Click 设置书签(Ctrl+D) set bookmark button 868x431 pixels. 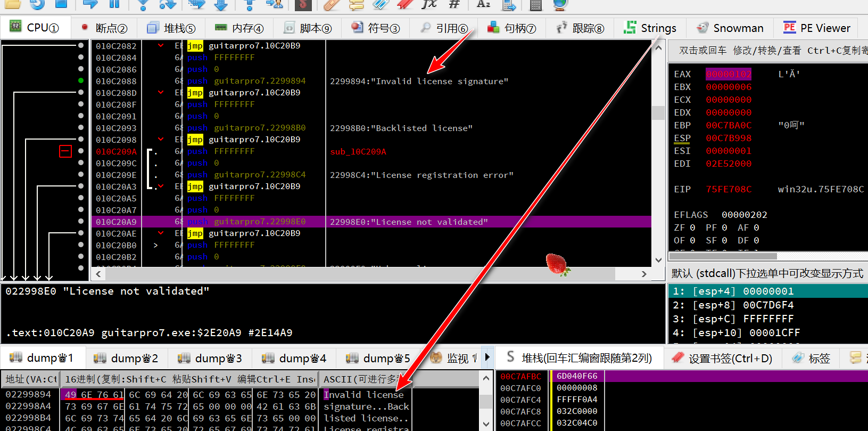coord(723,358)
